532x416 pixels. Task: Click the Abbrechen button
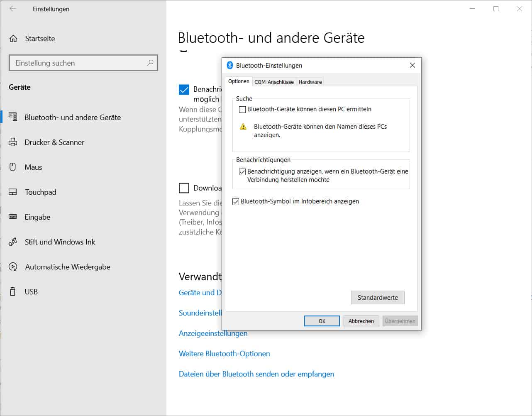tap(361, 321)
